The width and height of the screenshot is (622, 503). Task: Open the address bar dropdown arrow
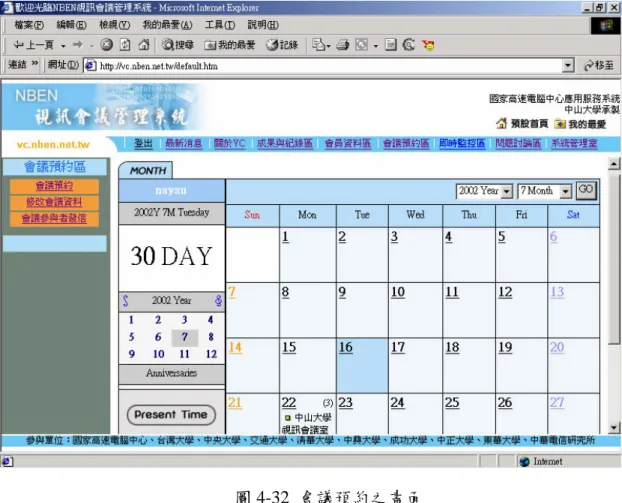(x=568, y=65)
